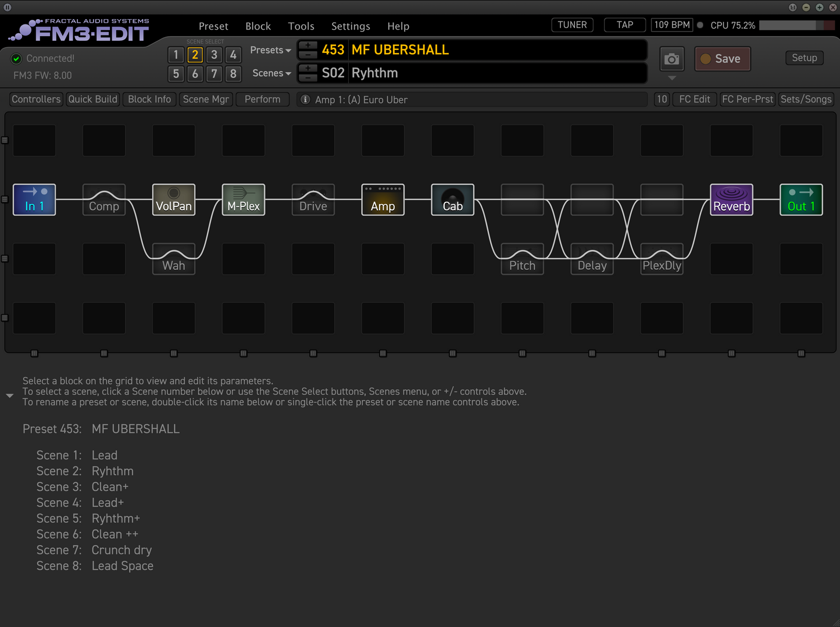This screenshot has width=840, height=627.
Task: Select the Amp block
Action: (x=383, y=199)
